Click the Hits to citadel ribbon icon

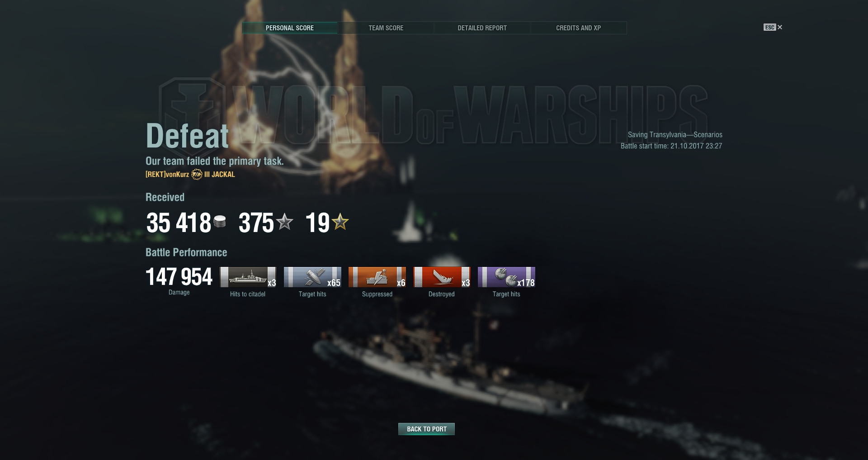248,277
